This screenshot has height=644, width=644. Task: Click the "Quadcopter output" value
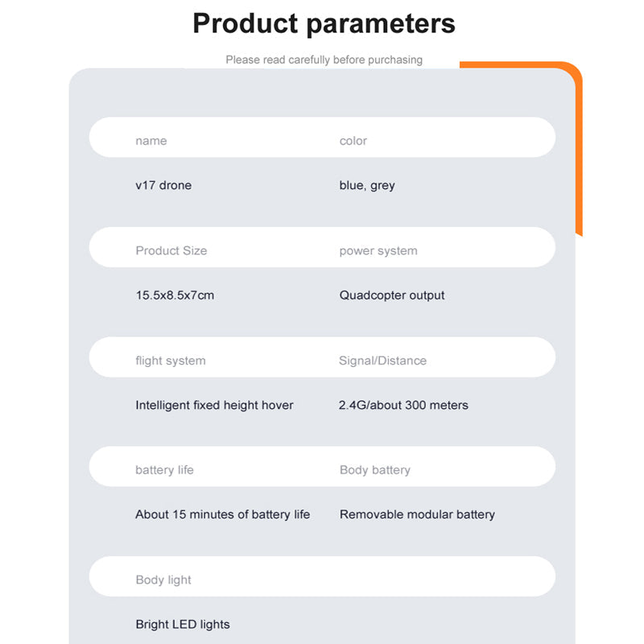(x=392, y=295)
